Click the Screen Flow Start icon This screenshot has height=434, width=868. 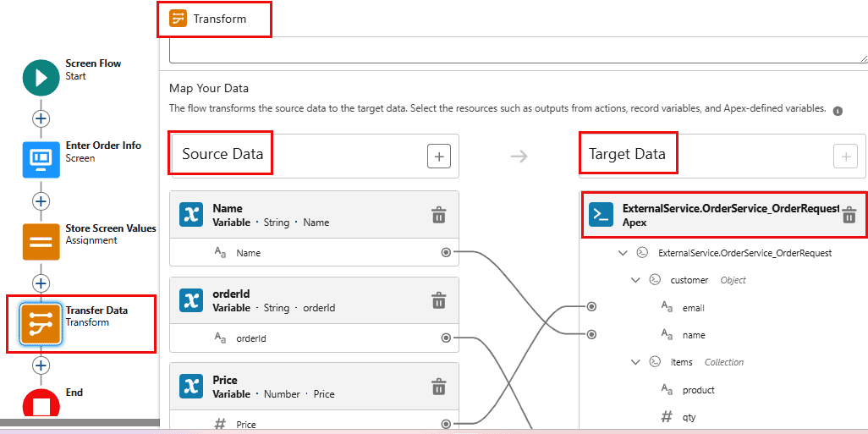[x=41, y=78]
